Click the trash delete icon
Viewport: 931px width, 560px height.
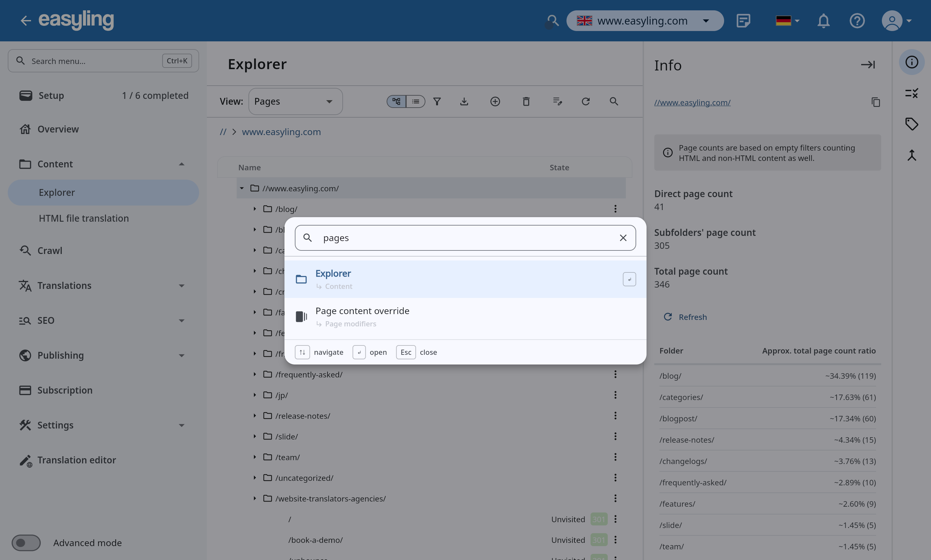[526, 101]
